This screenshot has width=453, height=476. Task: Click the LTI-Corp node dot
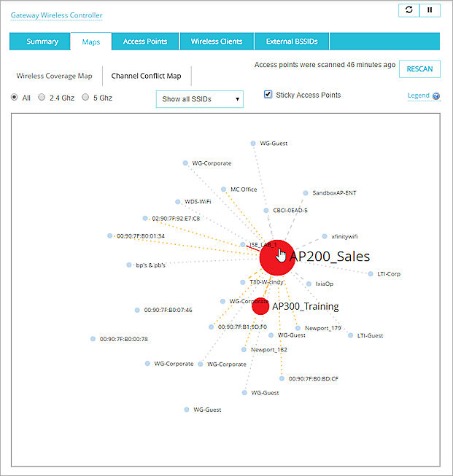(x=371, y=274)
